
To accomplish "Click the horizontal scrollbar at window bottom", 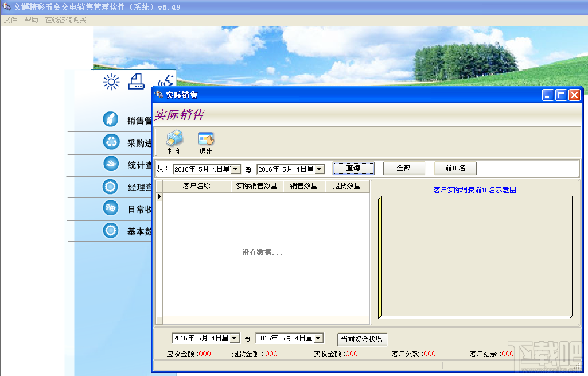I will [299, 365].
